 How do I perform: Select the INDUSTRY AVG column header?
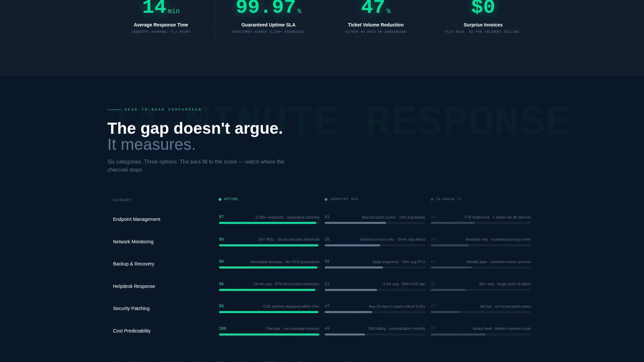tap(344, 199)
